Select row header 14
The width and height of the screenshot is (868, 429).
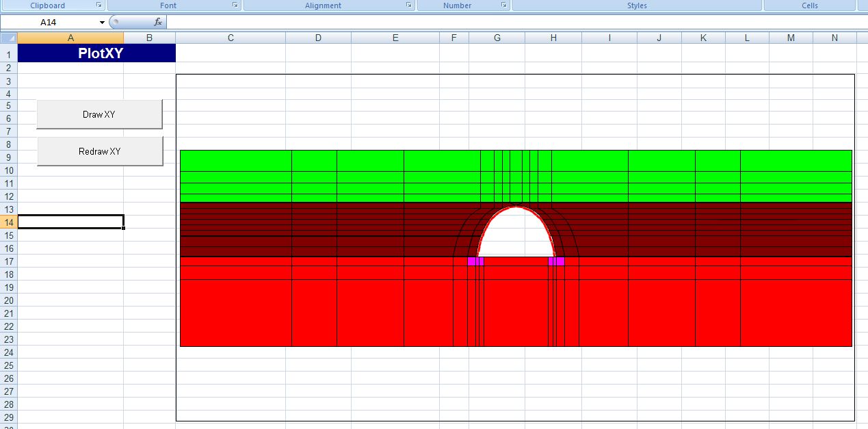point(8,222)
